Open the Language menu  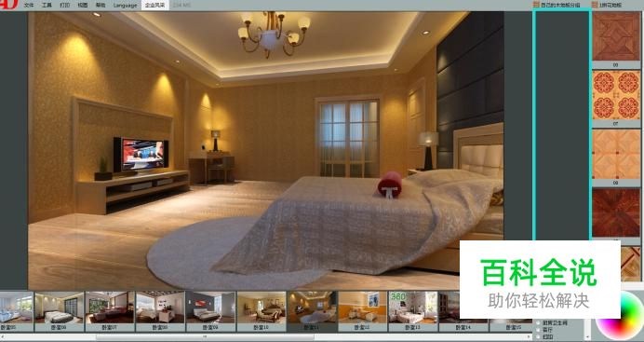(126, 6)
